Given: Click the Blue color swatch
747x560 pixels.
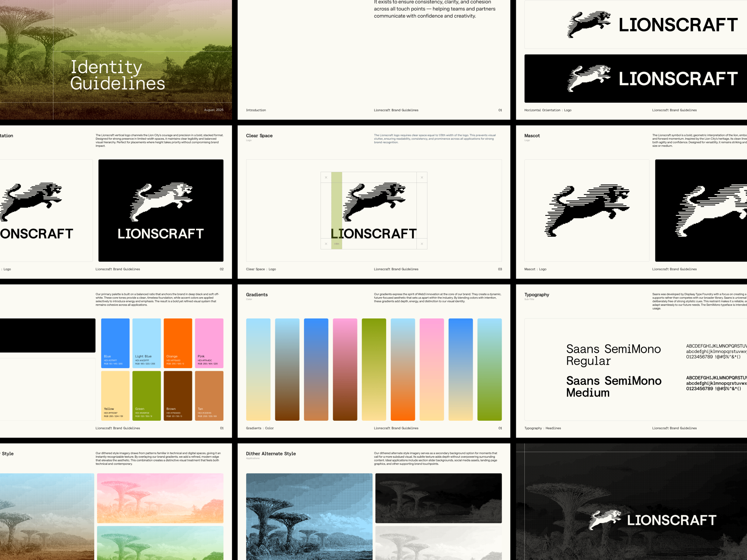Looking at the screenshot, I should pyautogui.click(x=115, y=343).
